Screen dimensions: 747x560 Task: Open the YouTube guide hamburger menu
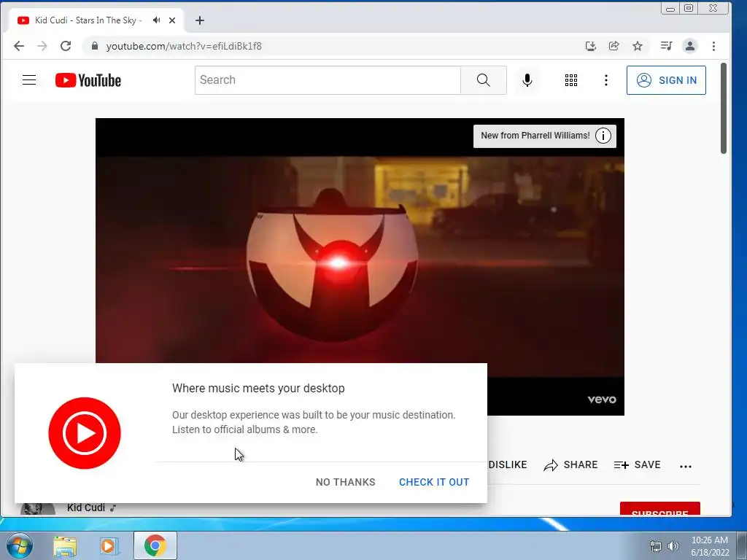(x=29, y=80)
